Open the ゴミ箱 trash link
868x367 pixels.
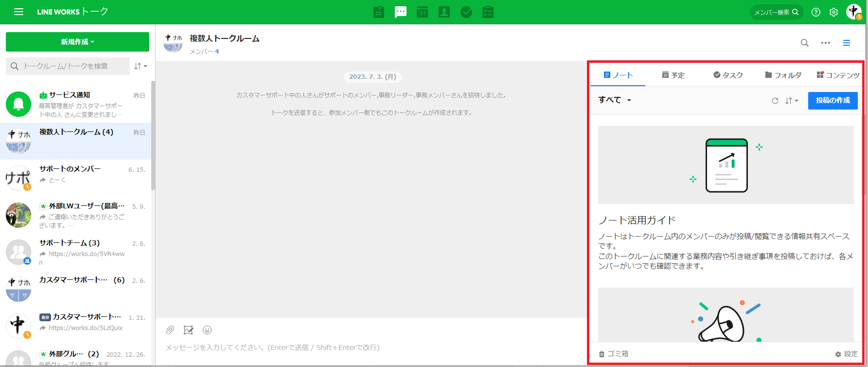614,354
